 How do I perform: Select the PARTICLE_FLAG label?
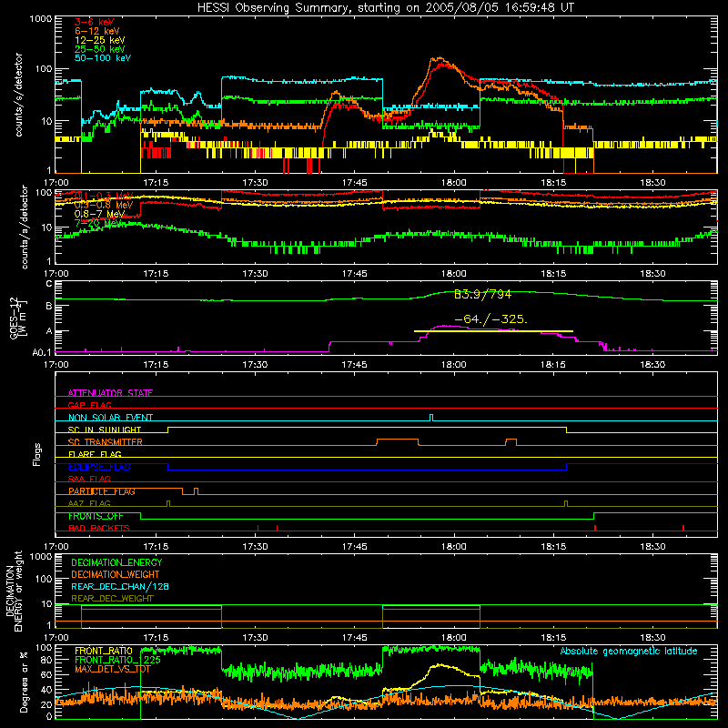point(102,491)
